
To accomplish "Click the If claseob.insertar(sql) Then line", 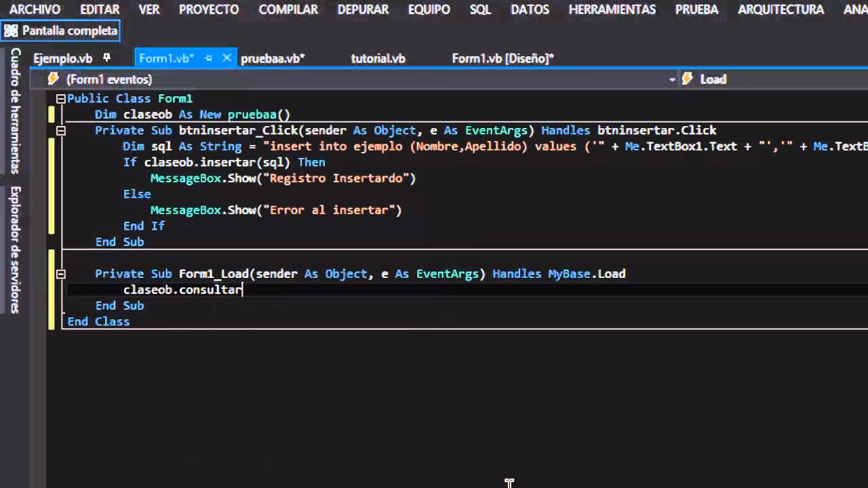I will point(224,163).
